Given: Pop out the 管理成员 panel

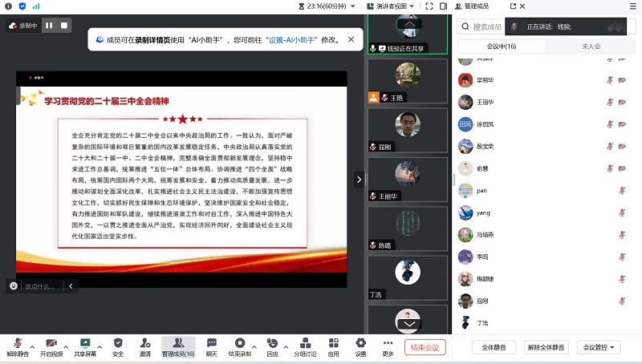Looking at the screenshot, I should tap(513, 6).
